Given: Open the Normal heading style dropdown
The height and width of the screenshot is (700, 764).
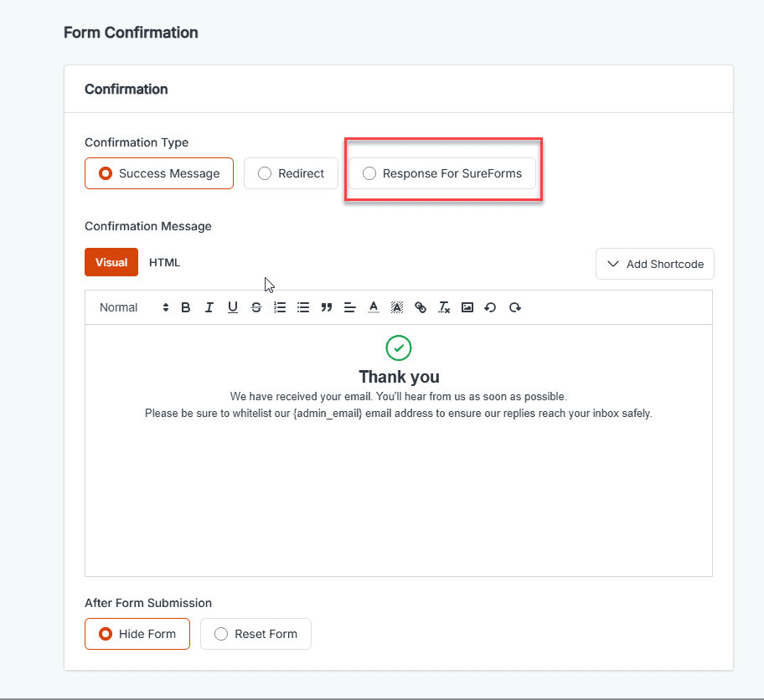Looking at the screenshot, I should tap(134, 307).
